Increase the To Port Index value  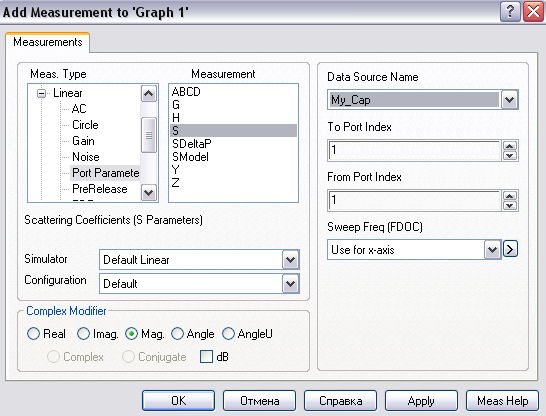(510, 146)
